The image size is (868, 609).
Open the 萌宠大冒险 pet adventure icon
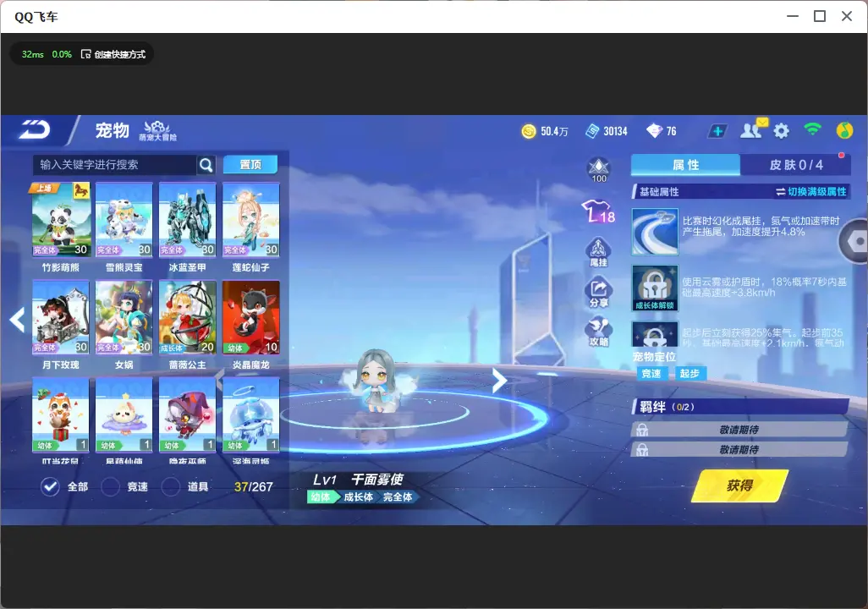pyautogui.click(x=157, y=130)
